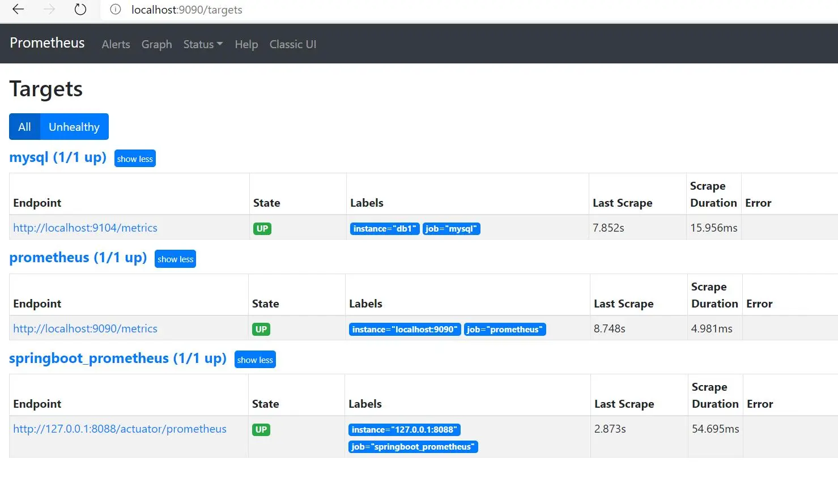Click the Endpoint header in mysql table
Viewport: 838px width, 504px height.
pos(37,203)
